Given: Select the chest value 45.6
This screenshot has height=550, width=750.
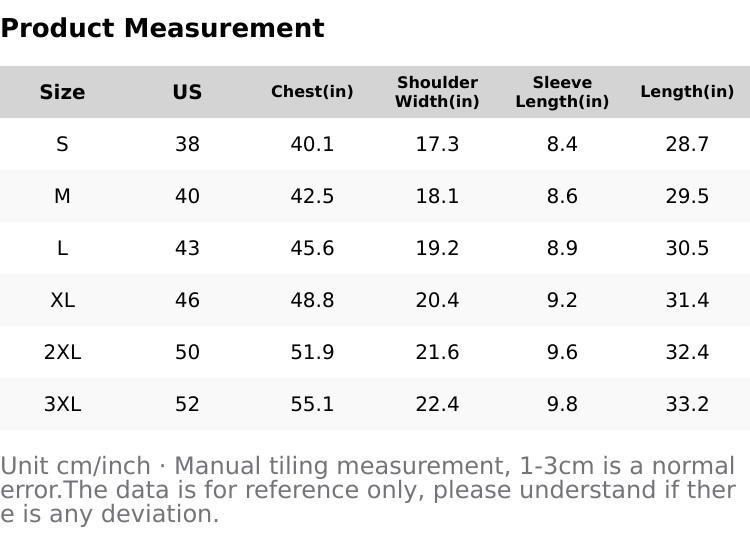Looking at the screenshot, I should [312, 248].
